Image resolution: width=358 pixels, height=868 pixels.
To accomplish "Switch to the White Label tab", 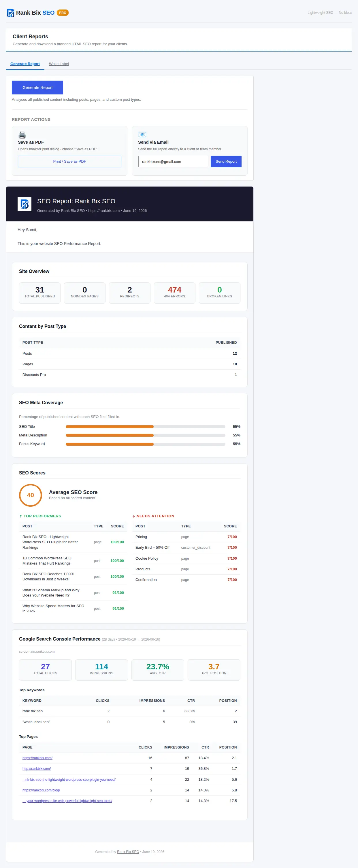I will coord(59,64).
